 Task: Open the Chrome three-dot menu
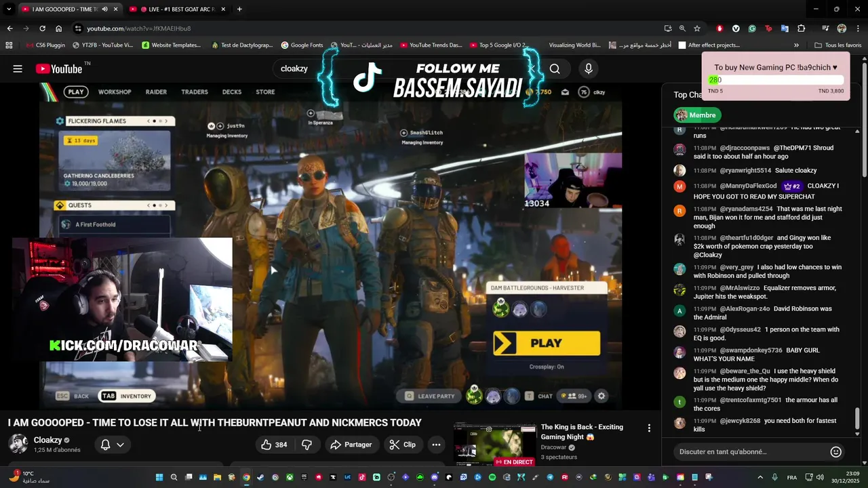pos(858,28)
